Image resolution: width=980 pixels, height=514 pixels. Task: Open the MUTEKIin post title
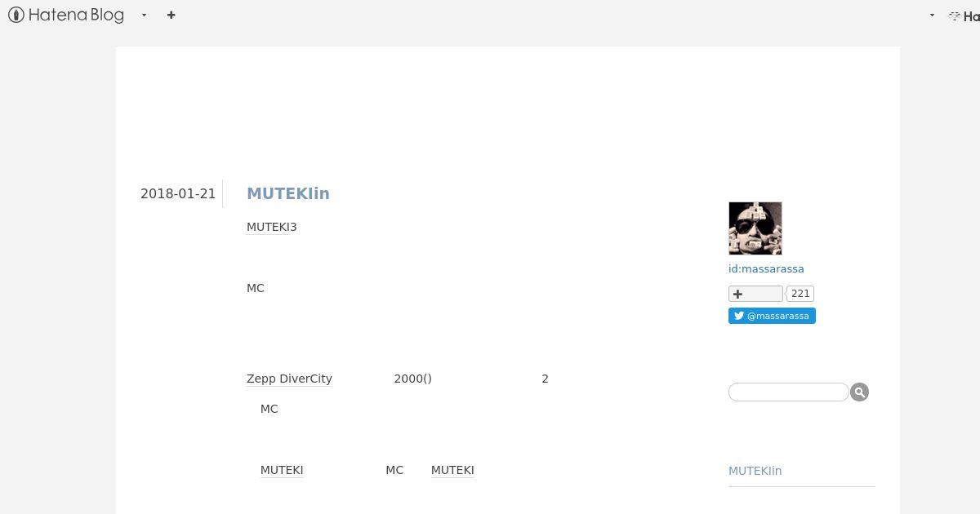288,193
